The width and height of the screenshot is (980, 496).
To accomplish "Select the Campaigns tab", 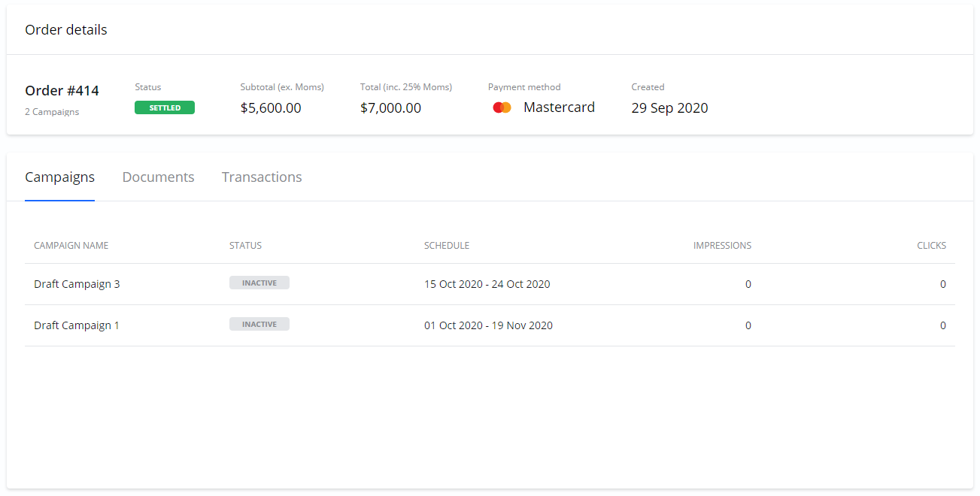I will coord(59,177).
